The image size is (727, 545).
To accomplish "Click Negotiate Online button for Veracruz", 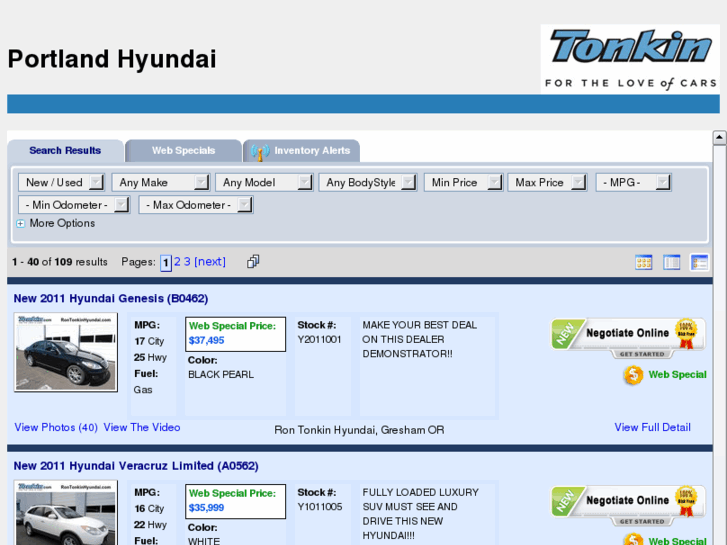I will [628, 505].
